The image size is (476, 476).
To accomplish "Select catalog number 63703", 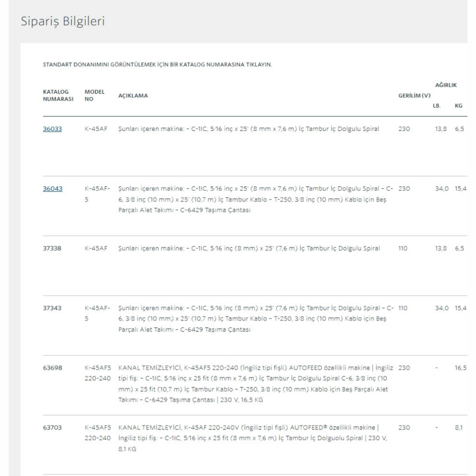I will 52,428.
